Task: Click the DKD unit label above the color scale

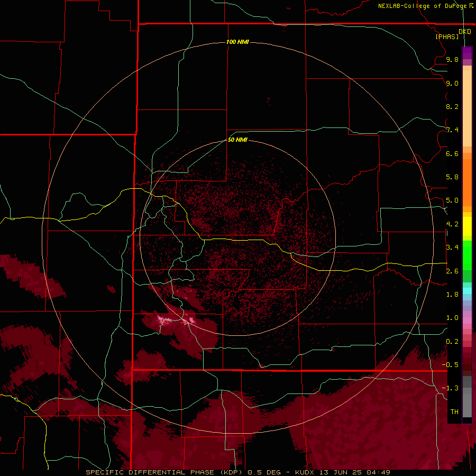Action: coord(465,31)
